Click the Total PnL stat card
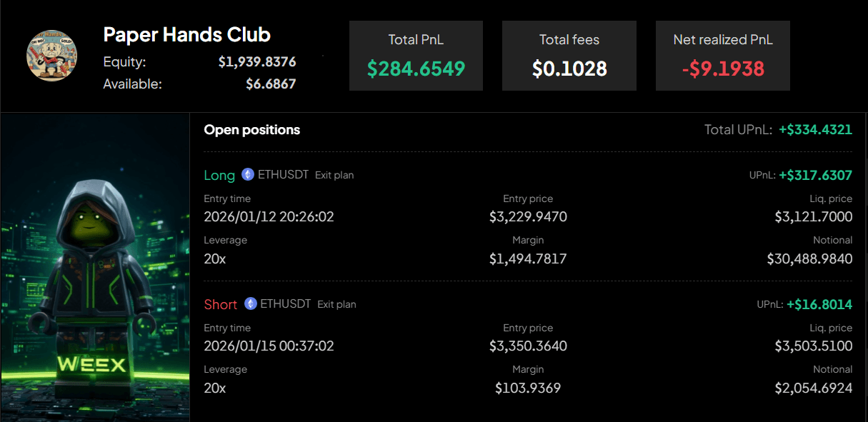868x422 pixels. tap(416, 55)
